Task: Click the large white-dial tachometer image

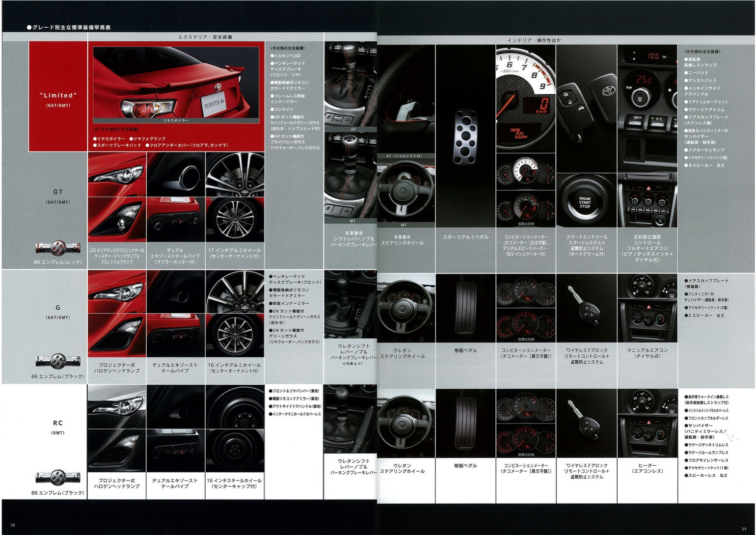Action: 525,98
